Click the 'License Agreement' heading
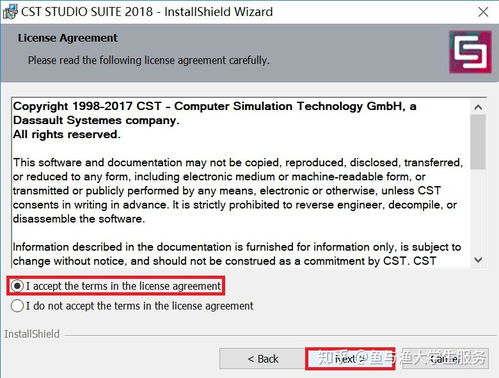499x378 pixels. pyautogui.click(x=68, y=38)
